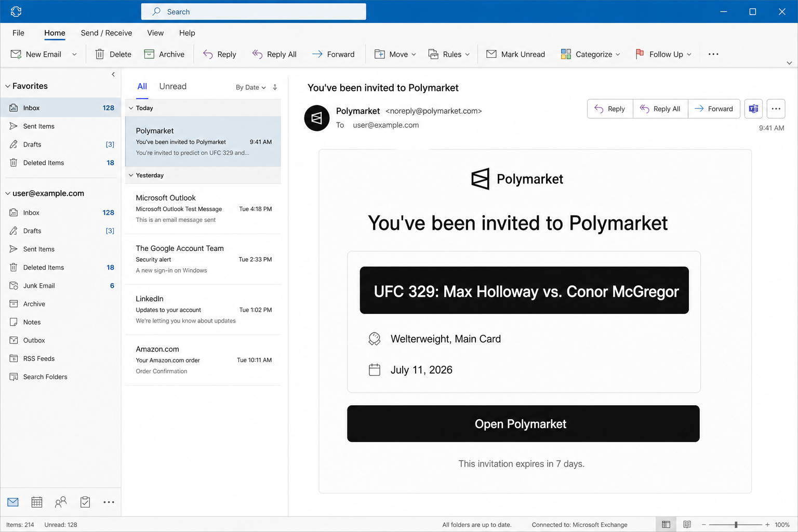Screen dimensions: 798x532
Task: Open the Microsoft Outlook Test Message
Action: (x=203, y=209)
